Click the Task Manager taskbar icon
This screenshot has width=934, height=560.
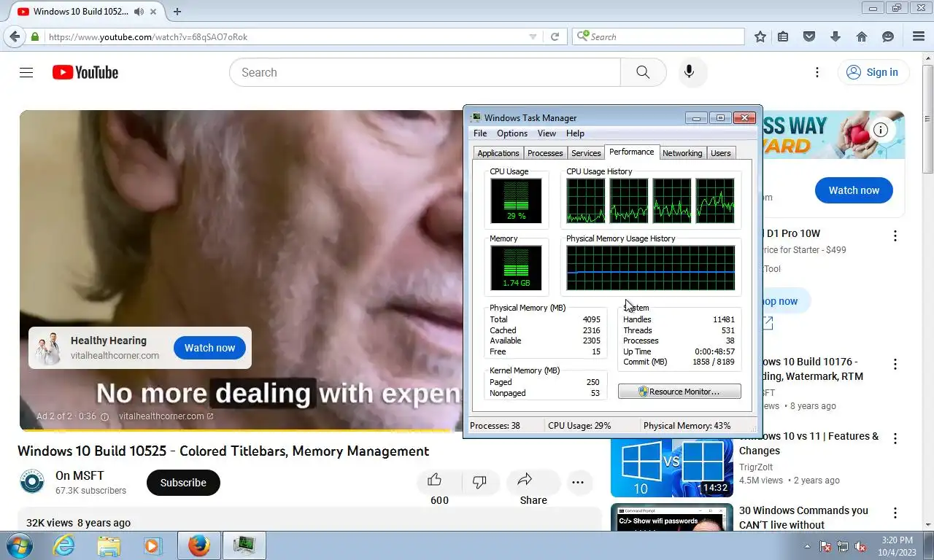244,545
